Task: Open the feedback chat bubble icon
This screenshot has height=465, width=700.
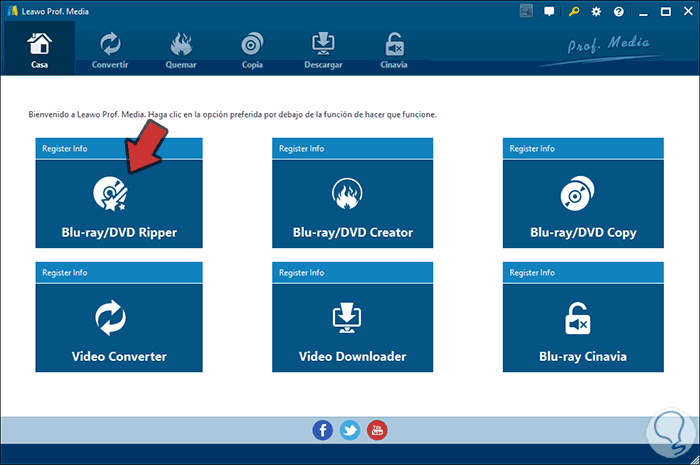Action: click(x=549, y=11)
